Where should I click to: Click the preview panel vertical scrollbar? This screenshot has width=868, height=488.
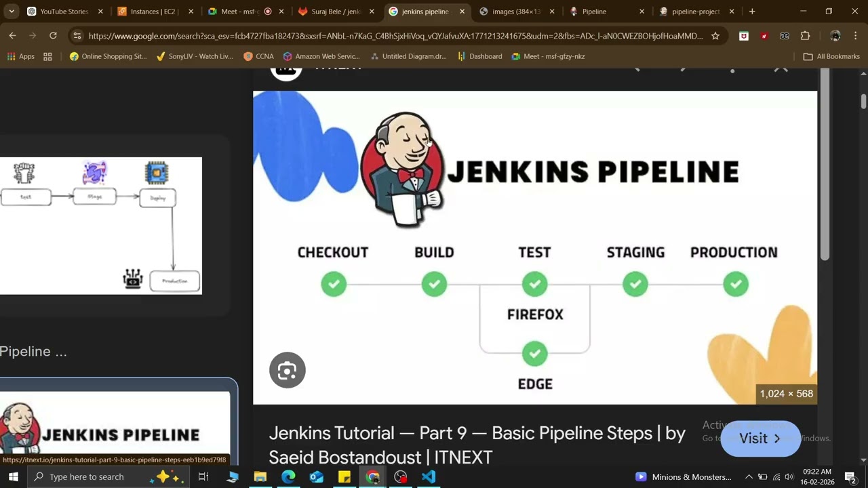pyautogui.click(x=825, y=165)
